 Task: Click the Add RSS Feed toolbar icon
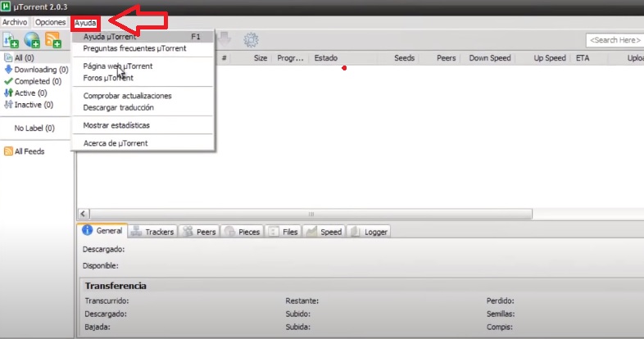[x=53, y=39]
